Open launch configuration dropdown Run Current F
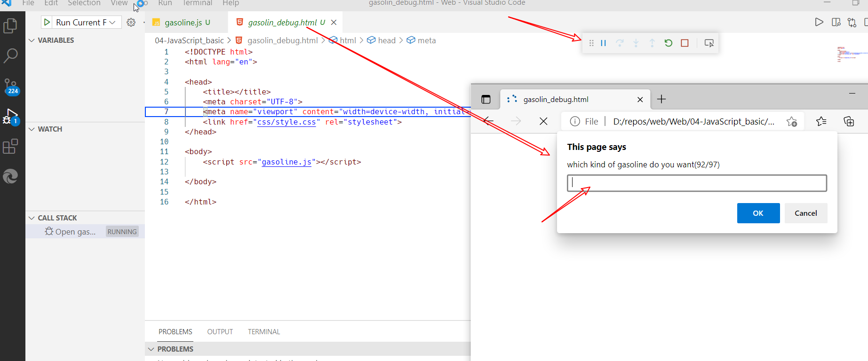Viewport: 868px width, 361px height. click(x=86, y=22)
